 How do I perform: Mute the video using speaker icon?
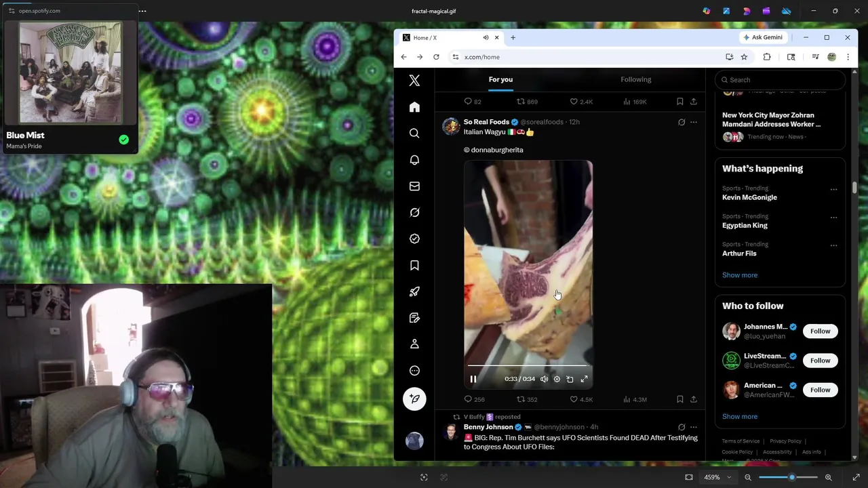tap(544, 379)
